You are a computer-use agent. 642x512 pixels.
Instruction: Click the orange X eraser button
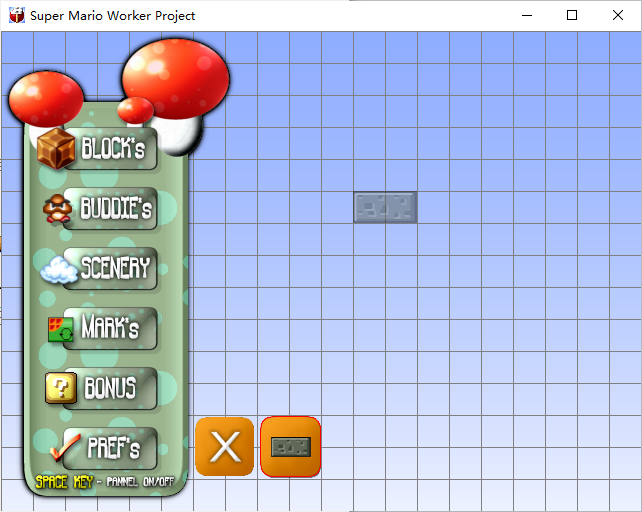(225, 446)
